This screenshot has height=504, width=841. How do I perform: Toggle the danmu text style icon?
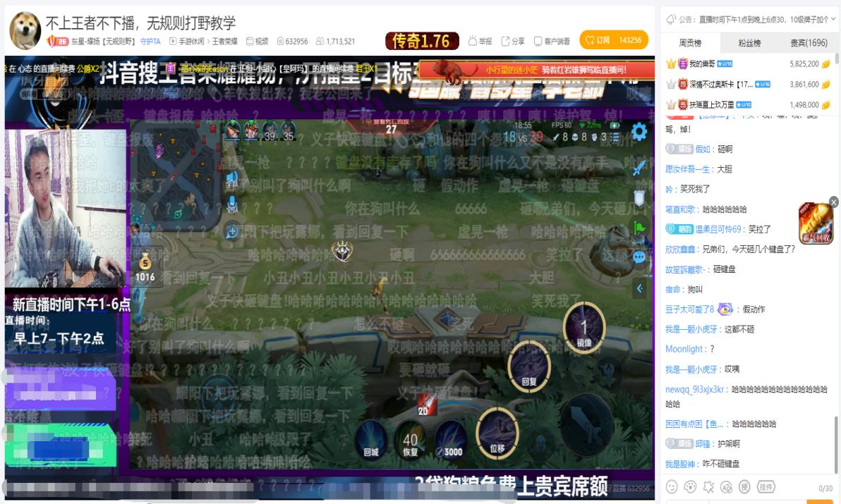click(727, 486)
